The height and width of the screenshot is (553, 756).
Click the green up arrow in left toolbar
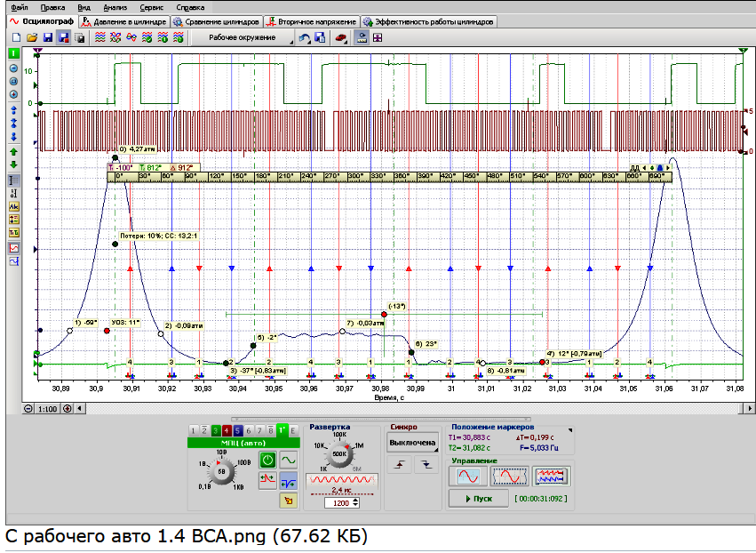(x=13, y=151)
